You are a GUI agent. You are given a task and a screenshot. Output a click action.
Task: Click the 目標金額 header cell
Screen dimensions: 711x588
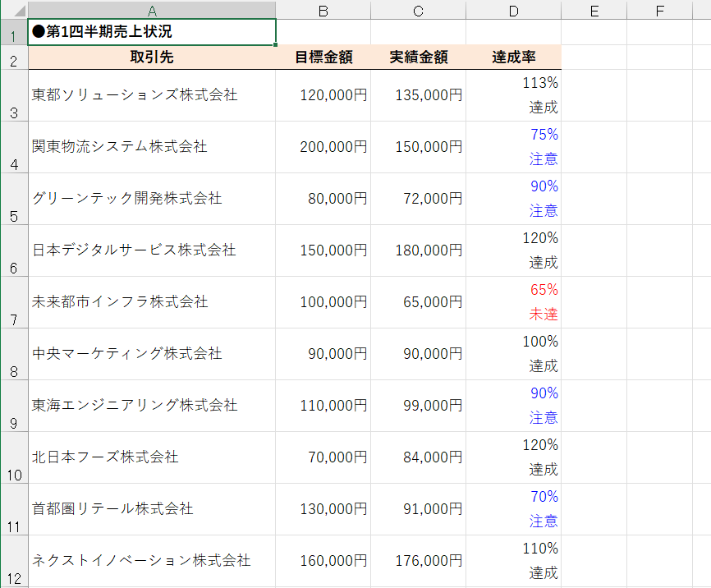(323, 57)
